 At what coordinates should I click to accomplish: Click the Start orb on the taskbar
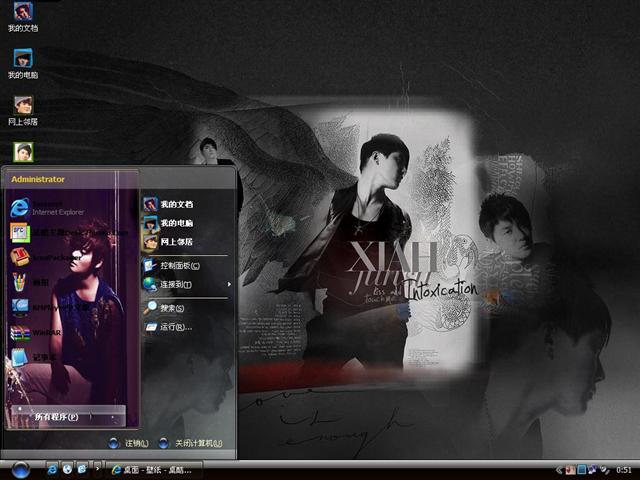[20, 470]
